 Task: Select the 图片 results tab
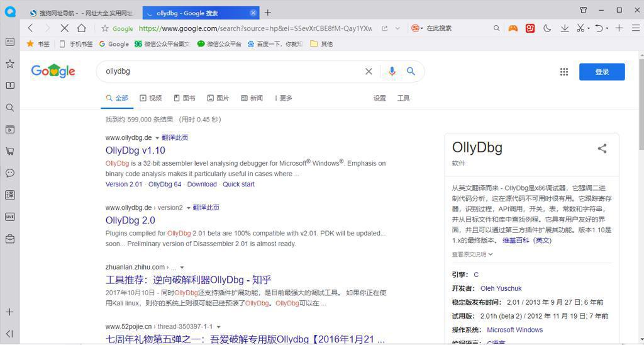tap(218, 98)
